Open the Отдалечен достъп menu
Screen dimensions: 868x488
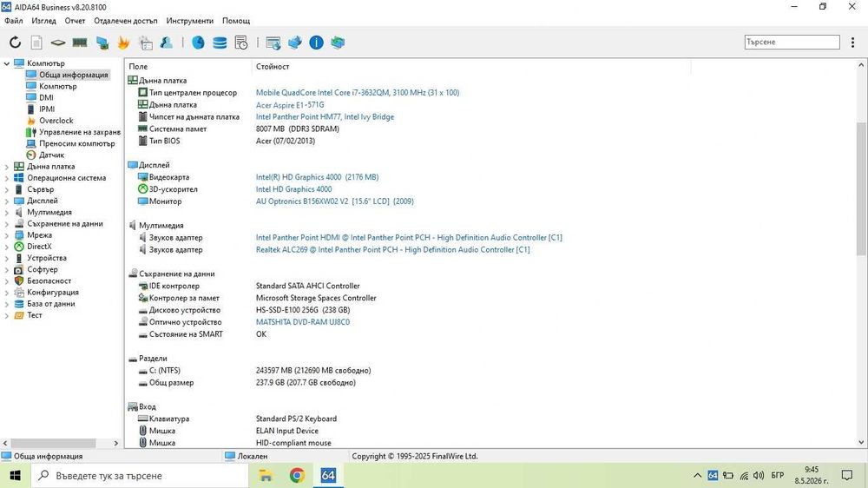coord(126,21)
